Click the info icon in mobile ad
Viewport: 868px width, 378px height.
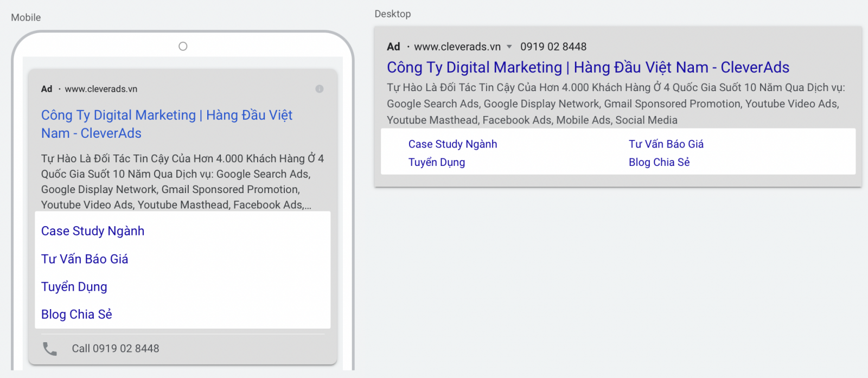pyautogui.click(x=320, y=89)
